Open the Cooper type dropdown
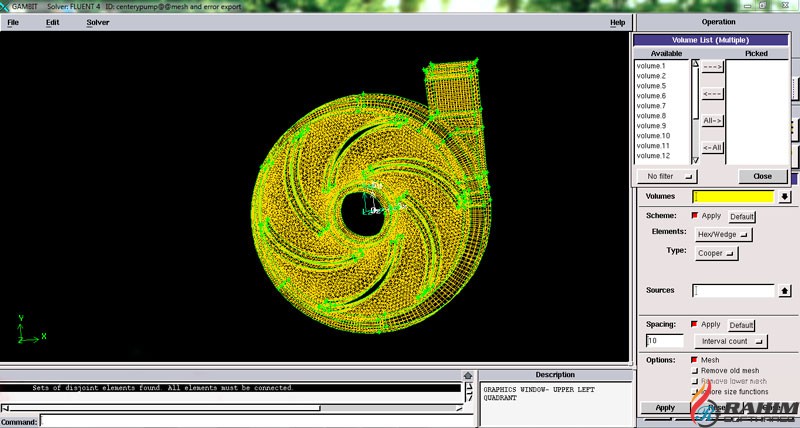 (716, 253)
